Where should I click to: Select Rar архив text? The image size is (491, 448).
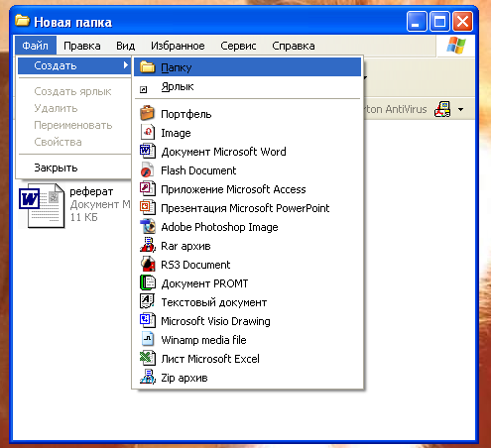185,246
